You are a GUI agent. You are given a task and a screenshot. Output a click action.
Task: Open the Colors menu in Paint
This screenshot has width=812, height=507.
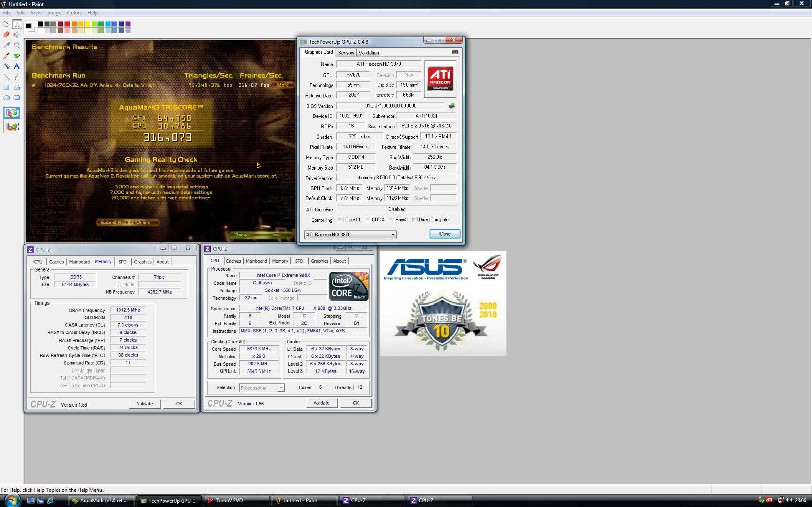pyautogui.click(x=75, y=13)
